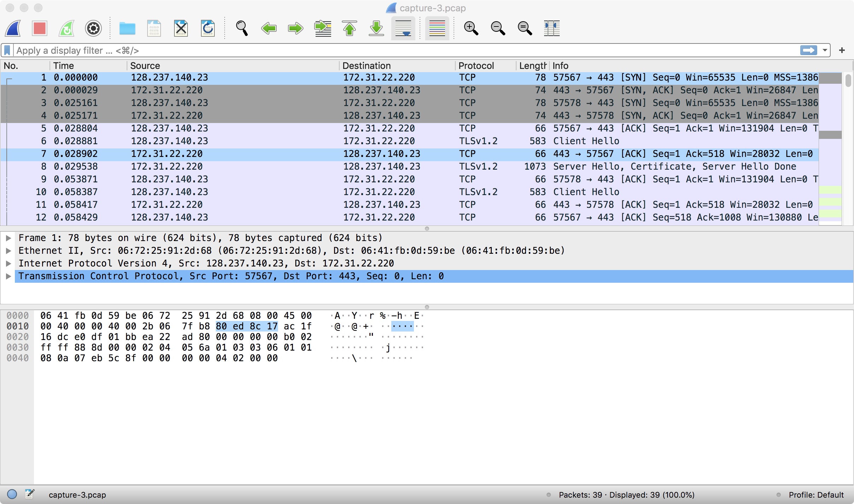Image resolution: width=854 pixels, height=504 pixels.
Task: Jump to the first packet
Action: click(x=350, y=28)
